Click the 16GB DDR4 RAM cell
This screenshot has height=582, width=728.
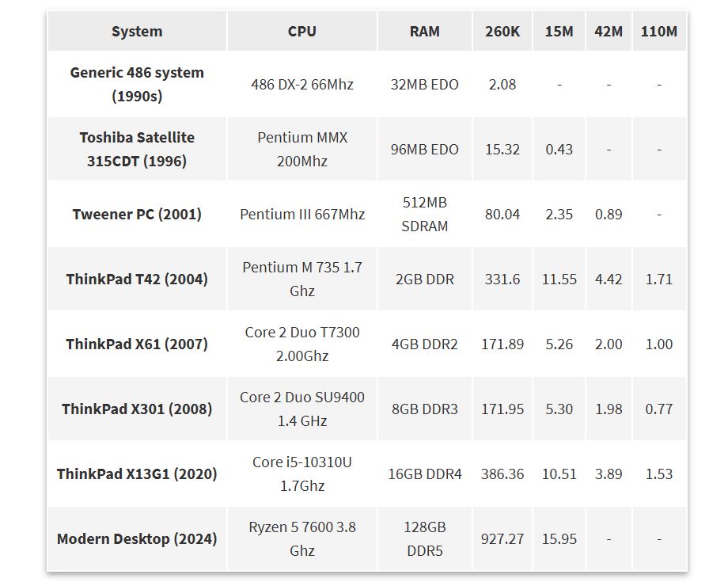(x=425, y=474)
